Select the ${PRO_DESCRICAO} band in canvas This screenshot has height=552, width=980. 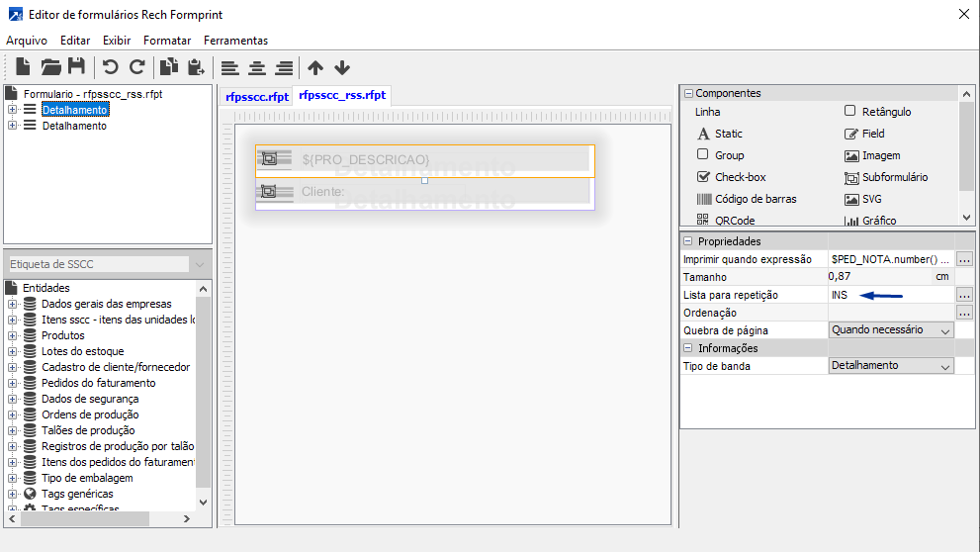coord(425,160)
